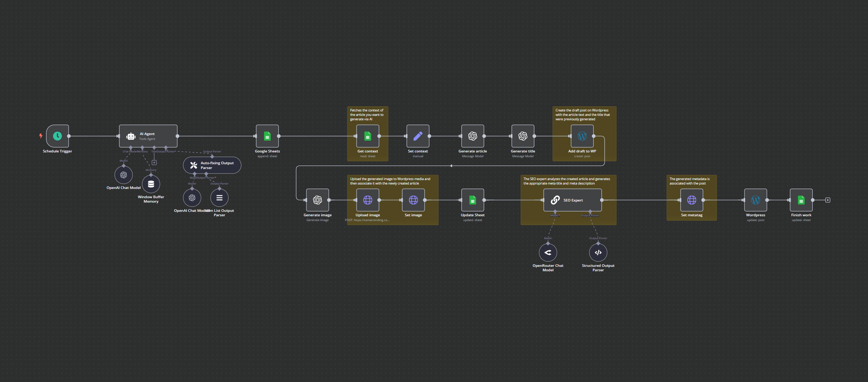
Task: Open the Item List Output Parser node
Action: (219, 198)
